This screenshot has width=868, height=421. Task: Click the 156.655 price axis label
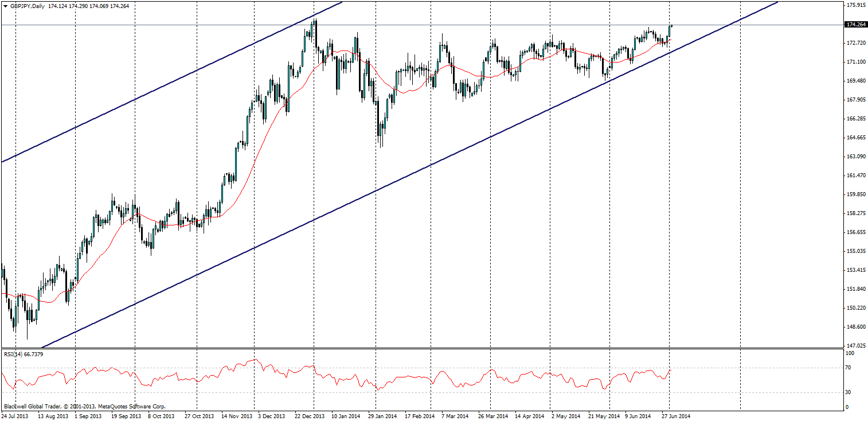[x=856, y=232]
